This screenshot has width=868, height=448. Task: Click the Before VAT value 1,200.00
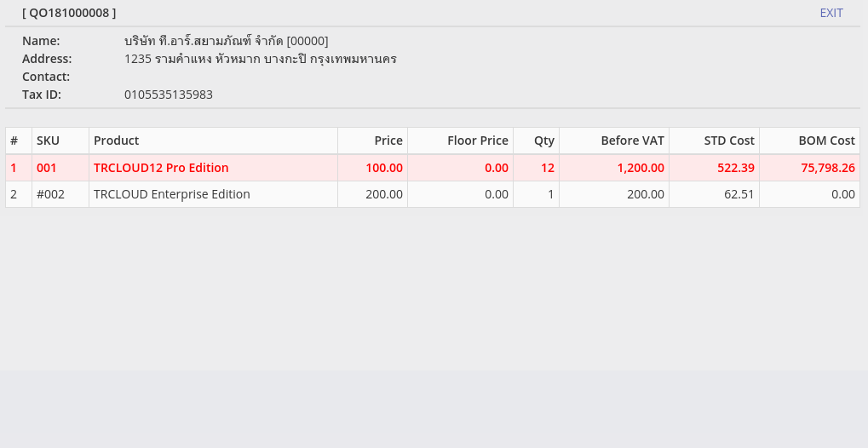[640, 168]
